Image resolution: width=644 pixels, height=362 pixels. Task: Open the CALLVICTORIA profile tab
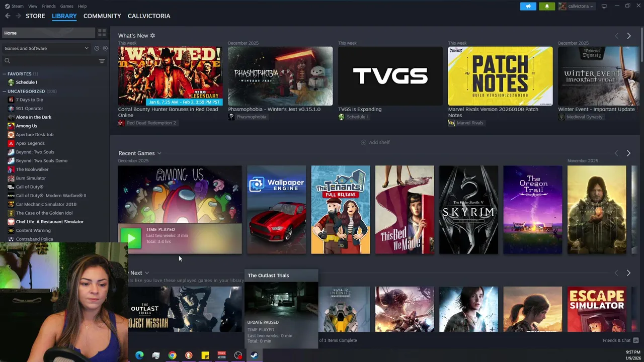pyautogui.click(x=149, y=16)
